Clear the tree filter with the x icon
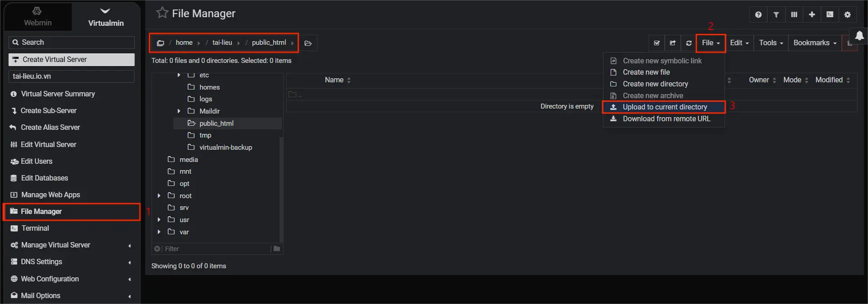Screen dimensions: 868x304 tap(157, 249)
